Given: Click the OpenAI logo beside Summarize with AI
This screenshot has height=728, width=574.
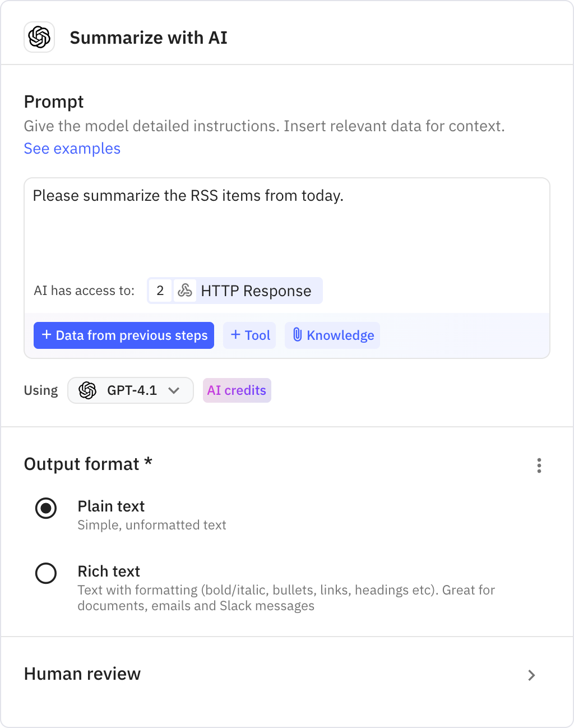Looking at the screenshot, I should [x=39, y=37].
